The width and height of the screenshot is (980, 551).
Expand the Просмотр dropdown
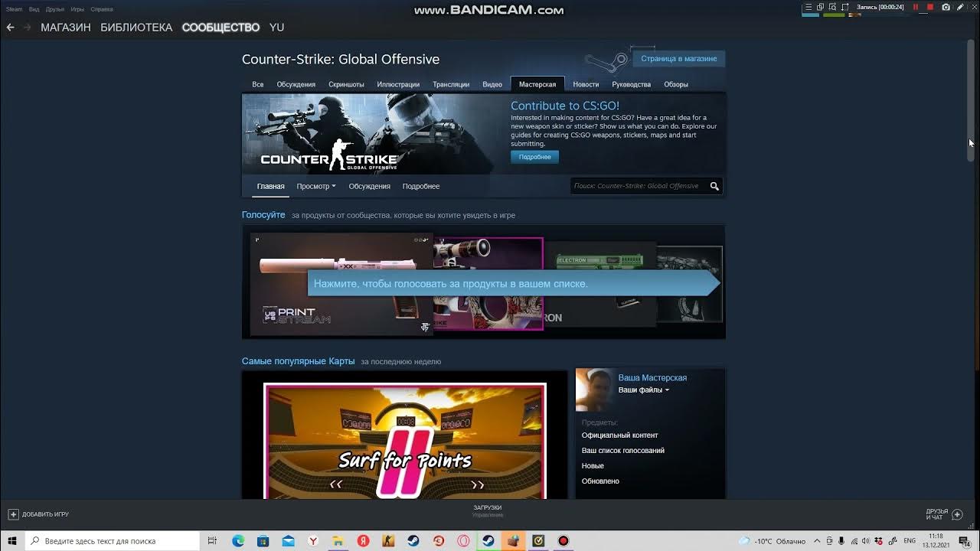316,186
